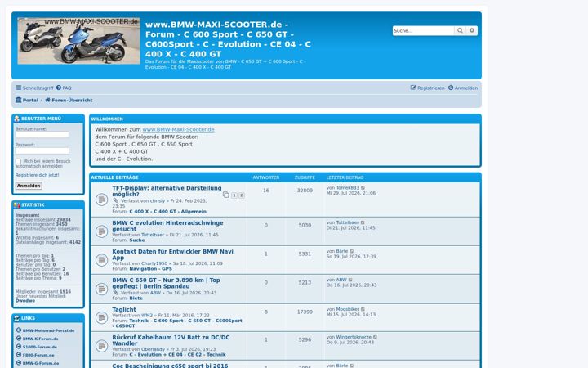588x368 pixels.
Task: Open S1000-Forum.de link
Action: pos(40,347)
